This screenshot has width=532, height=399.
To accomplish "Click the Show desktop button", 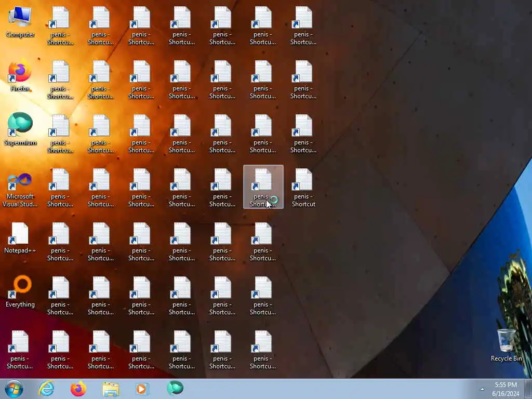I will coord(528,389).
